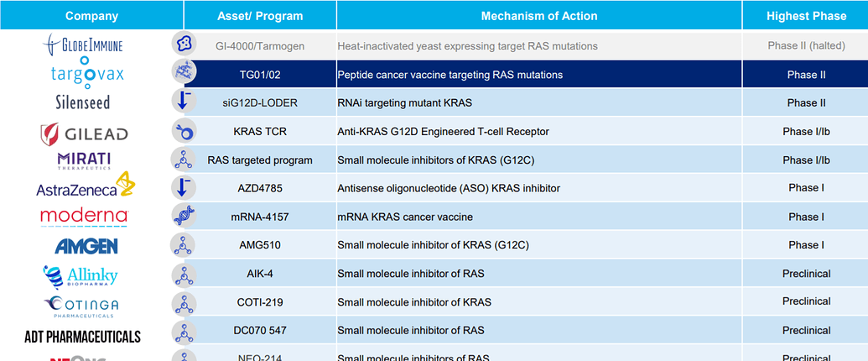Click Phase I/Ib in the KRAS TCR row
868x361 pixels.
coord(807,132)
